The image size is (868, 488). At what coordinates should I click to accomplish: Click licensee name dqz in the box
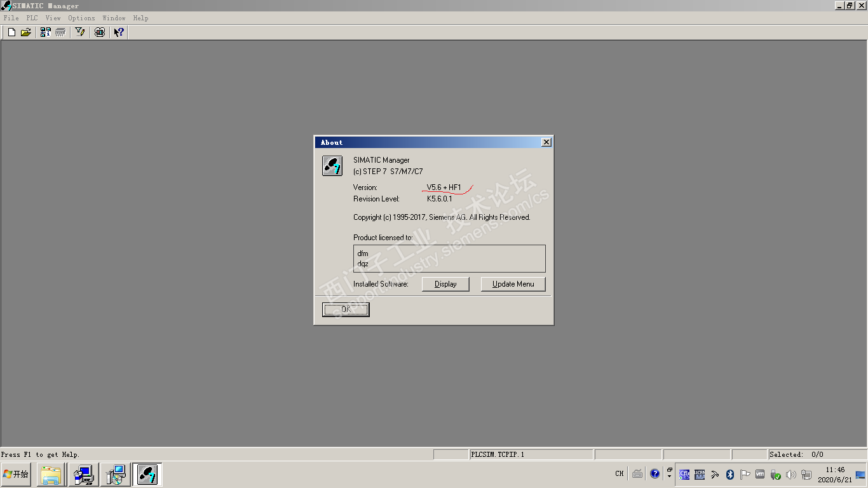tap(363, 264)
